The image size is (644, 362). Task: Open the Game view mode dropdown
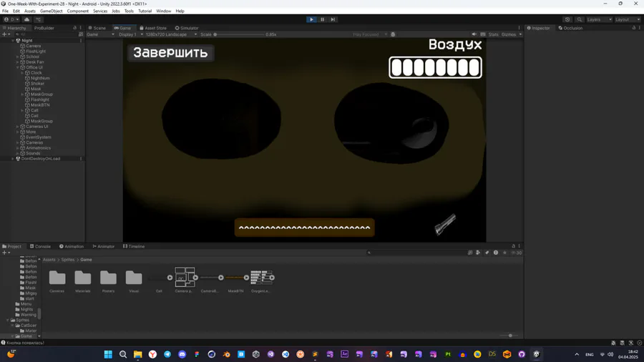tap(101, 34)
